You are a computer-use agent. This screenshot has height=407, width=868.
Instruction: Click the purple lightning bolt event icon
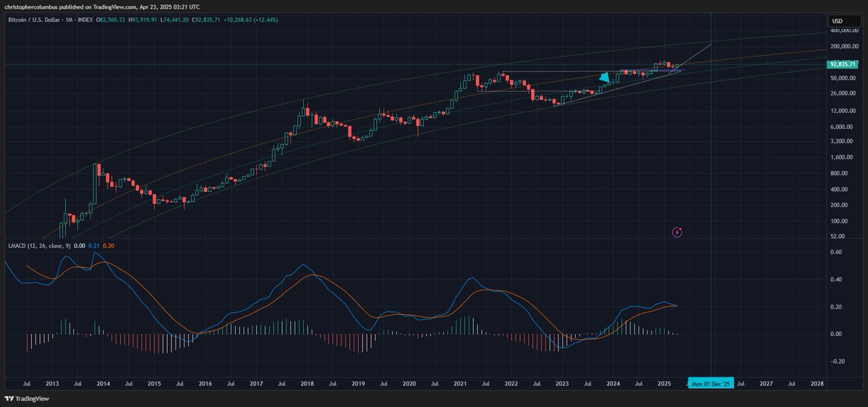pos(678,232)
